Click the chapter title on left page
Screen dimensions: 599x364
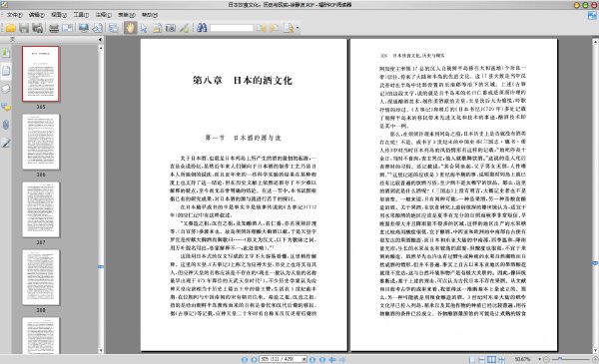243,81
